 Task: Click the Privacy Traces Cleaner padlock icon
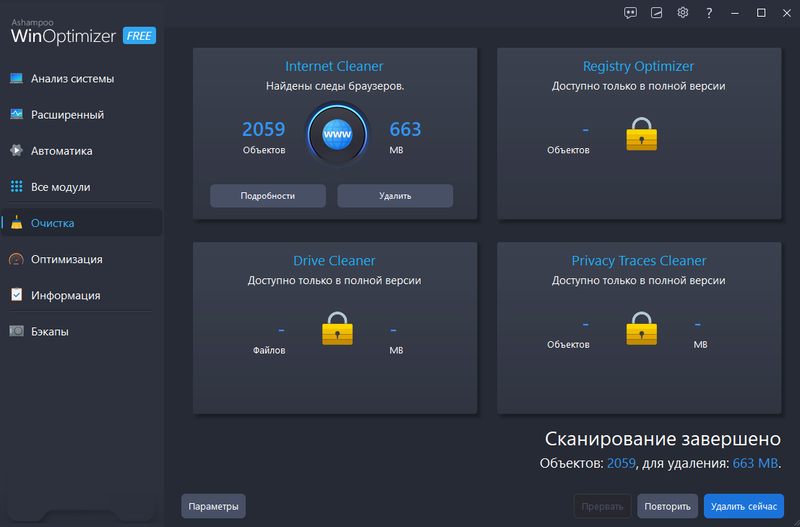coord(641,329)
